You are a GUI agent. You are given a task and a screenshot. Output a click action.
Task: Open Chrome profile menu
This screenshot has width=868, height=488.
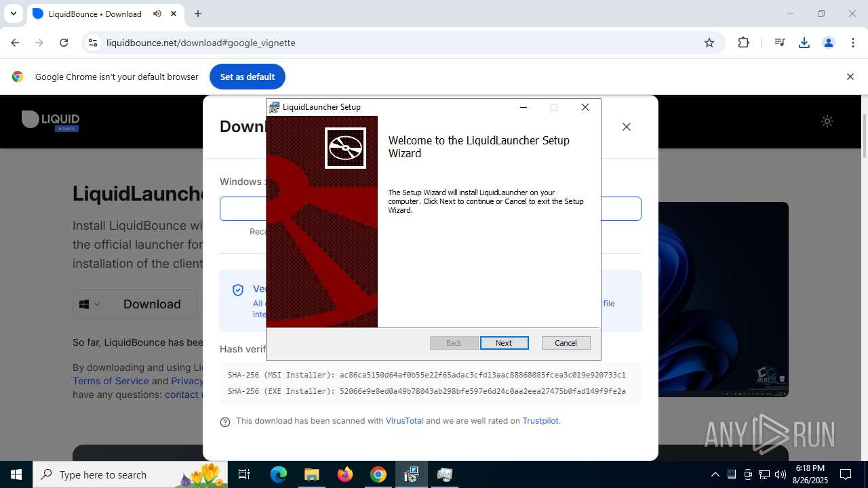click(829, 43)
